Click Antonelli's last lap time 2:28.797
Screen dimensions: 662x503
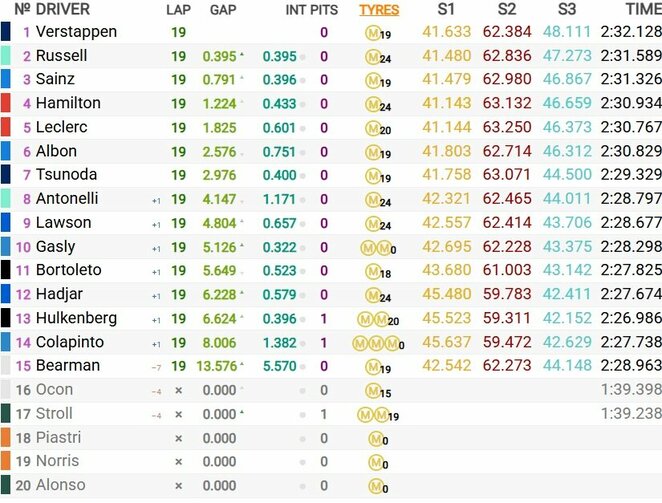[x=631, y=199]
